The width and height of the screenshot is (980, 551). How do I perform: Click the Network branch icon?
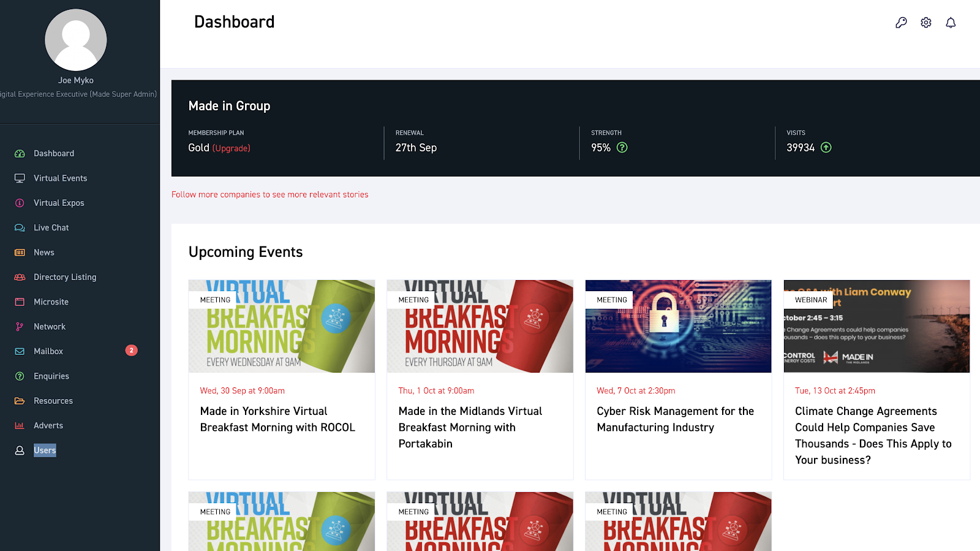20,327
